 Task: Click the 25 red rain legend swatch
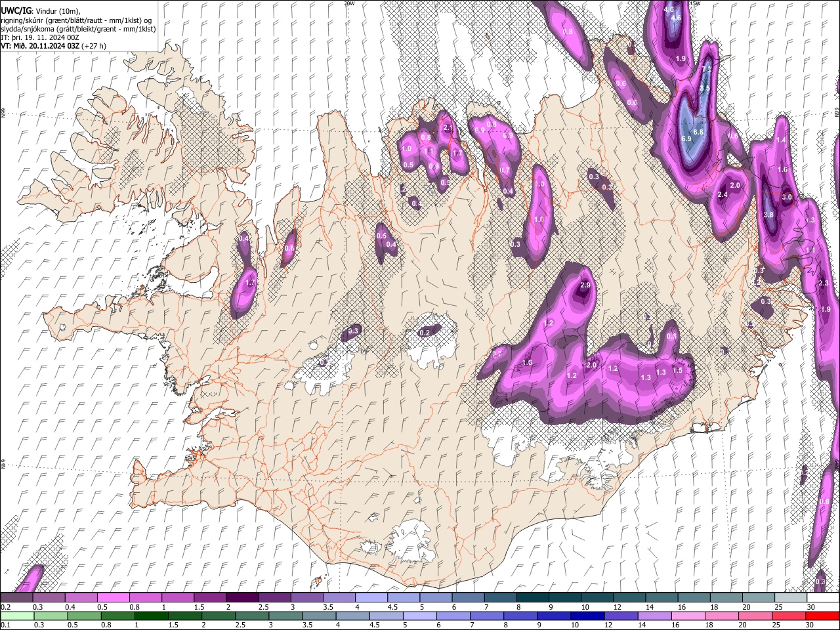[x=789, y=616]
